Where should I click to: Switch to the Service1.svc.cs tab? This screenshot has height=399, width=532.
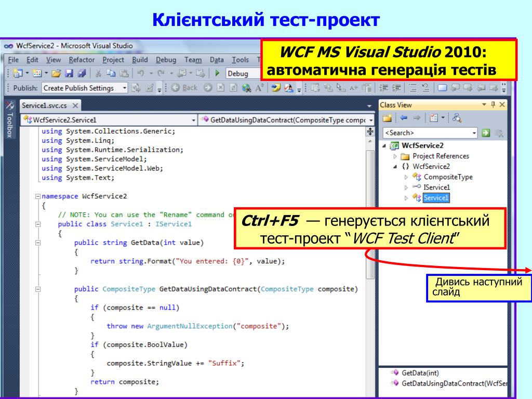click(44, 105)
